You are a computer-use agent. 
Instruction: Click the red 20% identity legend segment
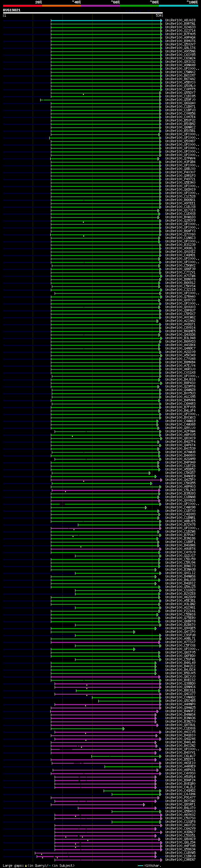click(22, 6)
